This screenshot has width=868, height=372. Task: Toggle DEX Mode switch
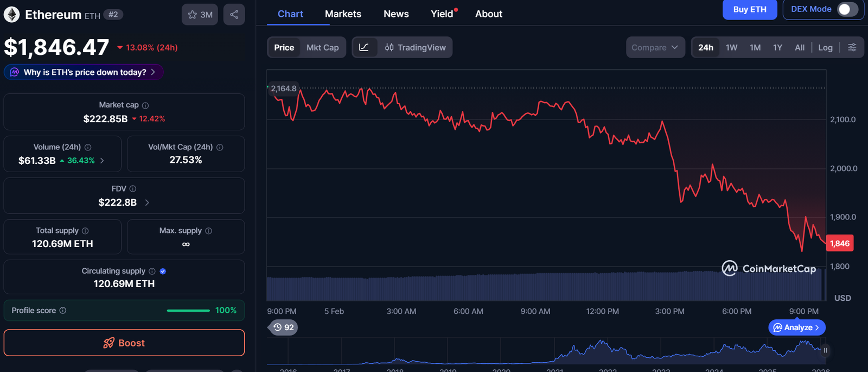[847, 9]
